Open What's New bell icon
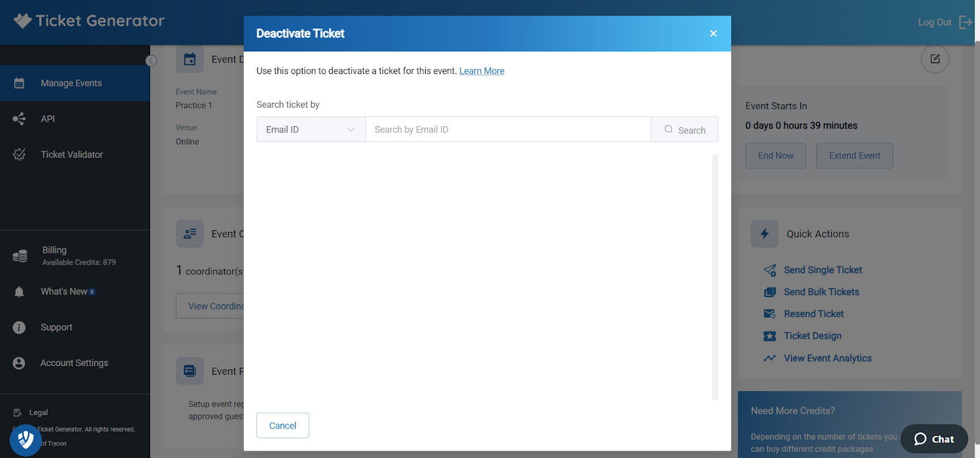The height and width of the screenshot is (458, 980). [19, 292]
